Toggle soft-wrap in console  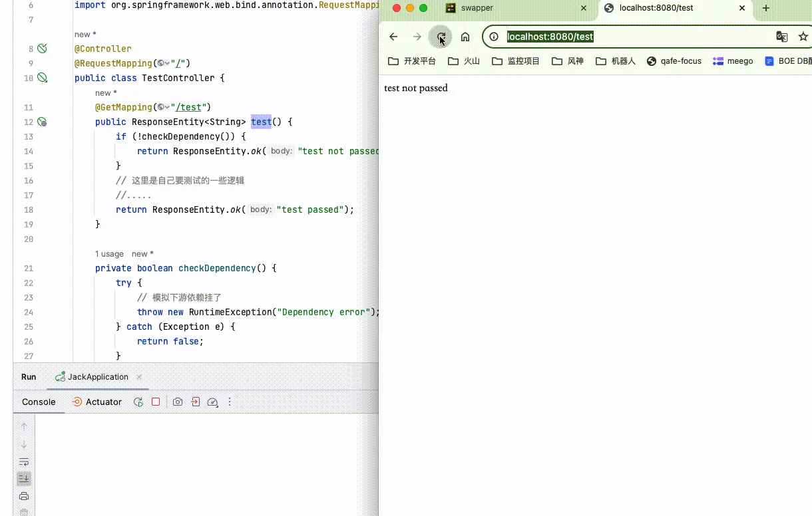pyautogui.click(x=24, y=462)
